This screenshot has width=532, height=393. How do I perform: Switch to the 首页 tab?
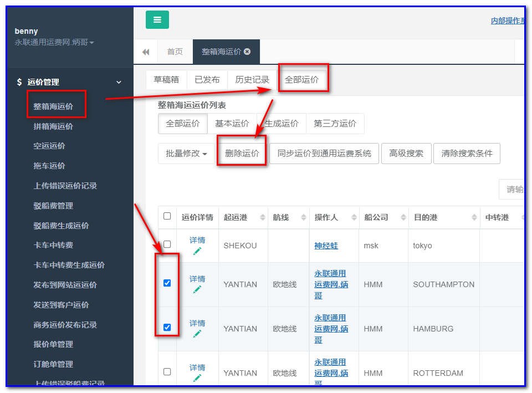click(x=175, y=52)
